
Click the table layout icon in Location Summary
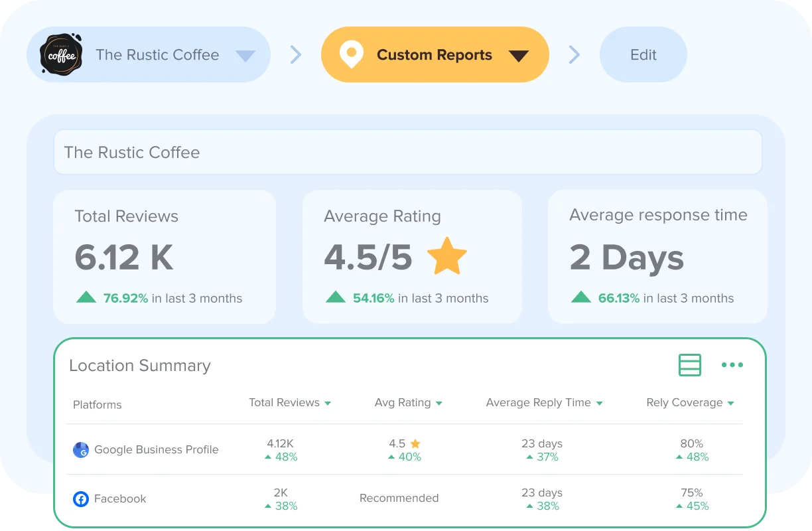(690, 365)
